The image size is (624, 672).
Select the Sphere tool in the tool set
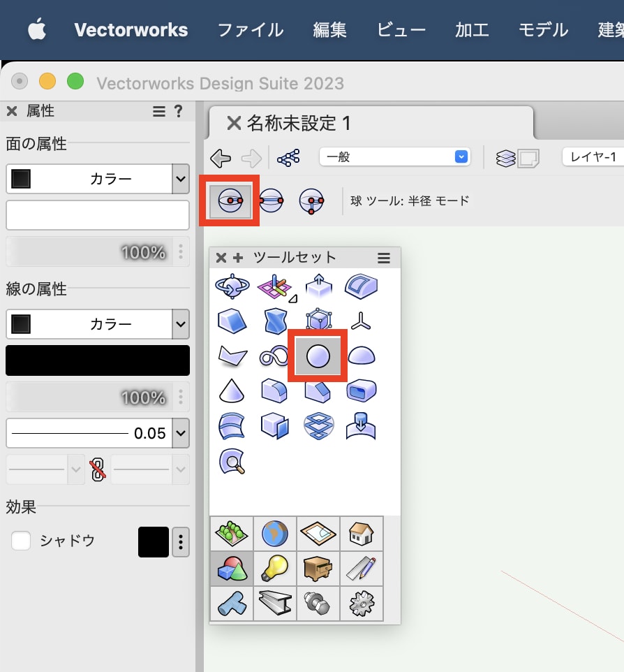tap(318, 356)
